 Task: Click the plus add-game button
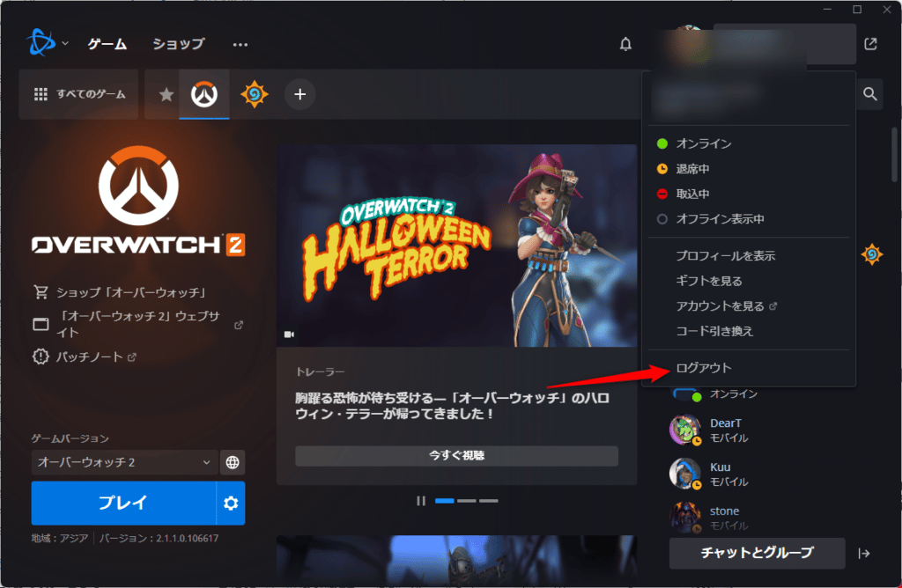299,94
